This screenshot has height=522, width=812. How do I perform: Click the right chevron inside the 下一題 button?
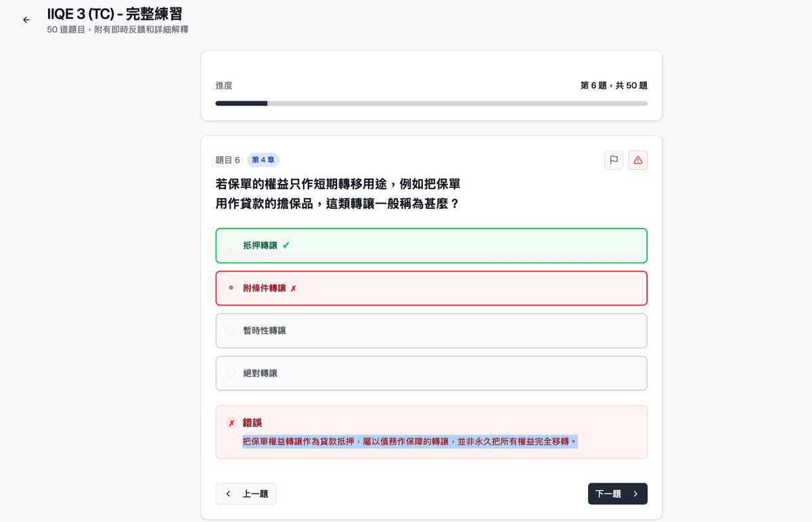(x=635, y=494)
